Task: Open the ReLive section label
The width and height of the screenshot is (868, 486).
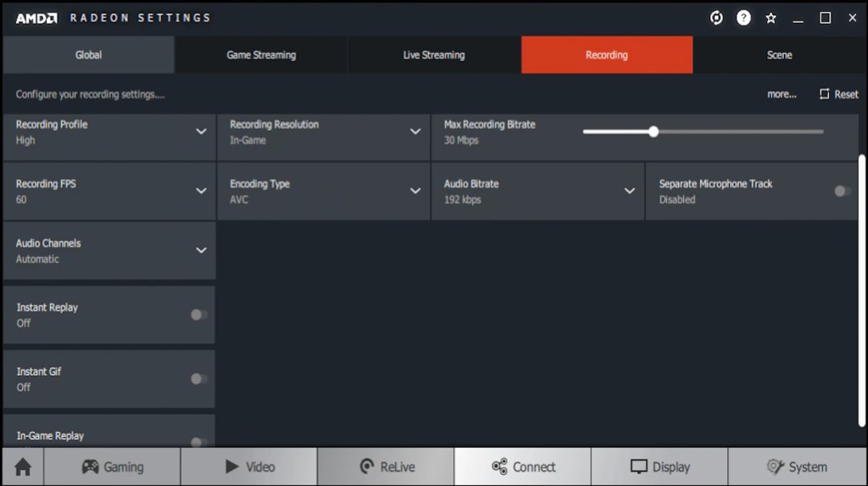Action: [398, 467]
